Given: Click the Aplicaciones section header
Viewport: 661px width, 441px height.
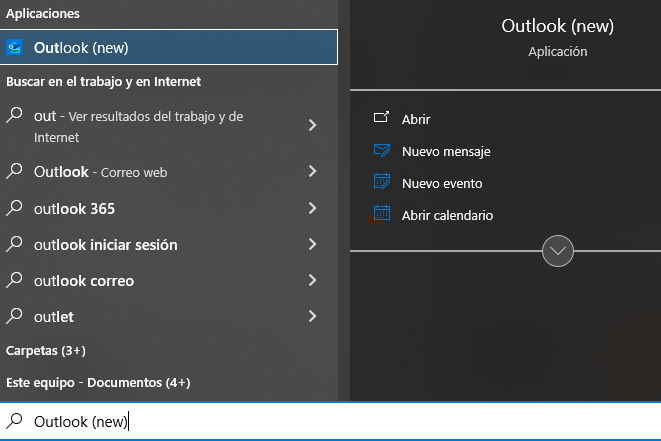Looking at the screenshot, I should (43, 13).
